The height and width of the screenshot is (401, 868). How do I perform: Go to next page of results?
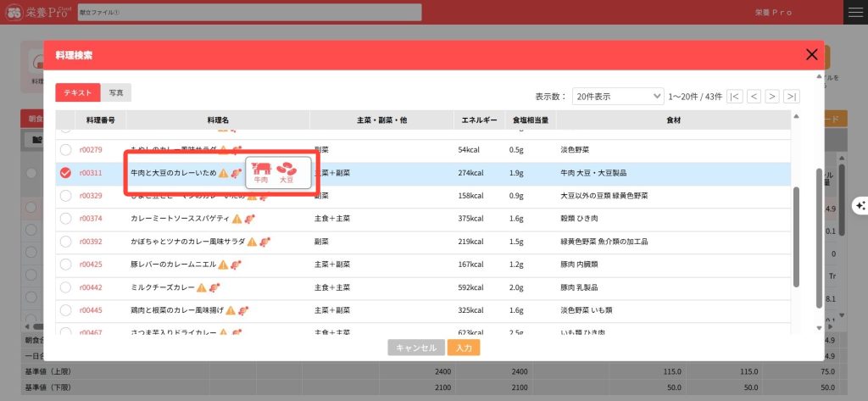point(772,97)
